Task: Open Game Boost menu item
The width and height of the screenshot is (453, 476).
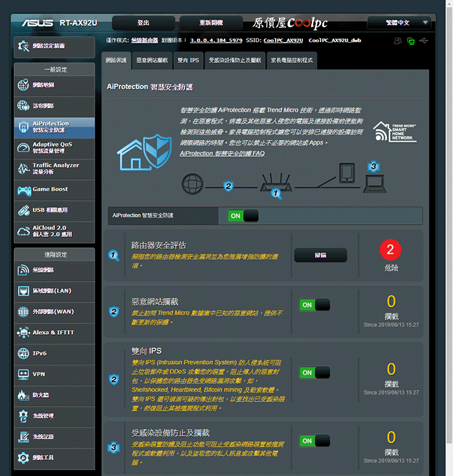Action: [x=54, y=189]
